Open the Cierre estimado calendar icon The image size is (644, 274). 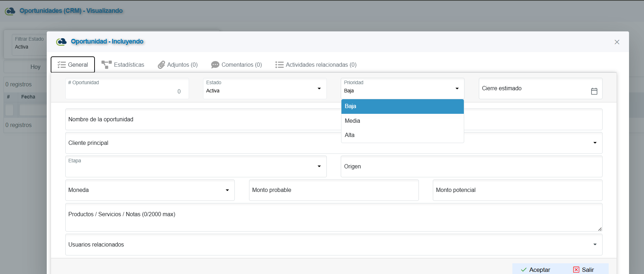point(594,91)
